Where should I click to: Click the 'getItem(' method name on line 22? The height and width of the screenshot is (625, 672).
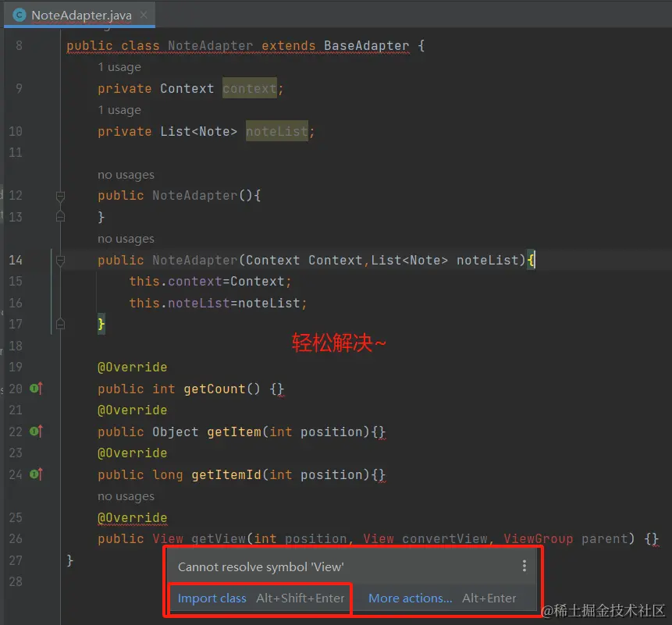tap(234, 431)
